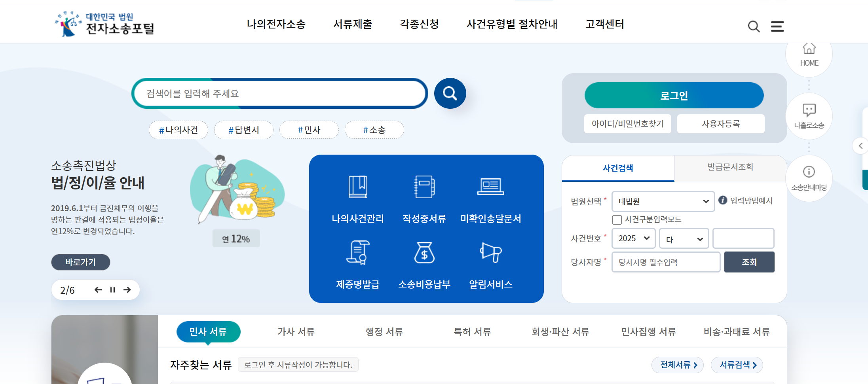Focus the case number input field
The image size is (868, 384).
click(x=743, y=238)
